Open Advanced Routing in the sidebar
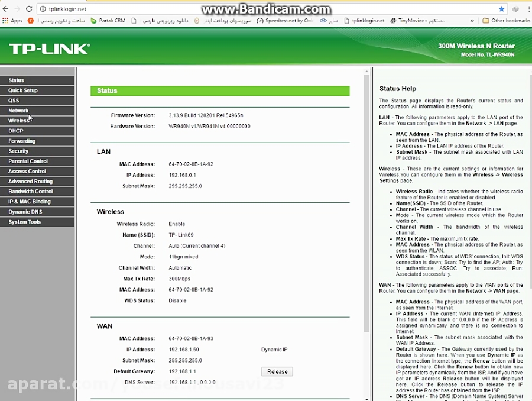This screenshot has width=532, height=401. tap(37, 182)
